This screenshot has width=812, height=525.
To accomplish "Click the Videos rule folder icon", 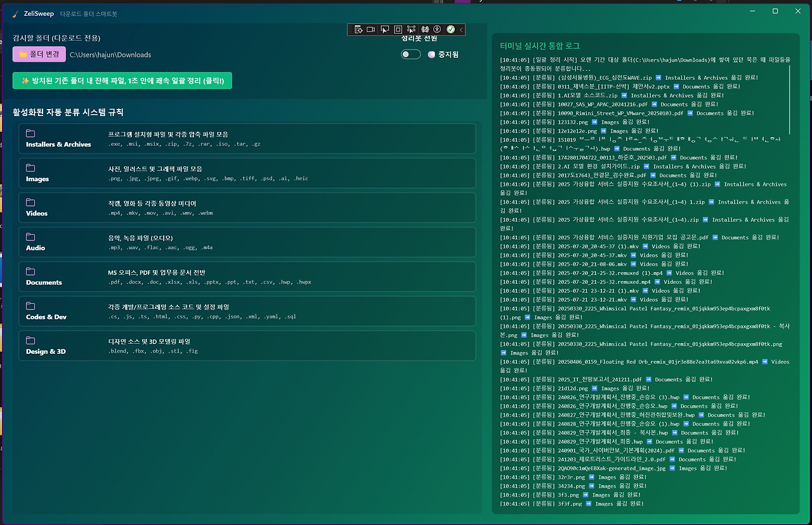I will point(30,202).
